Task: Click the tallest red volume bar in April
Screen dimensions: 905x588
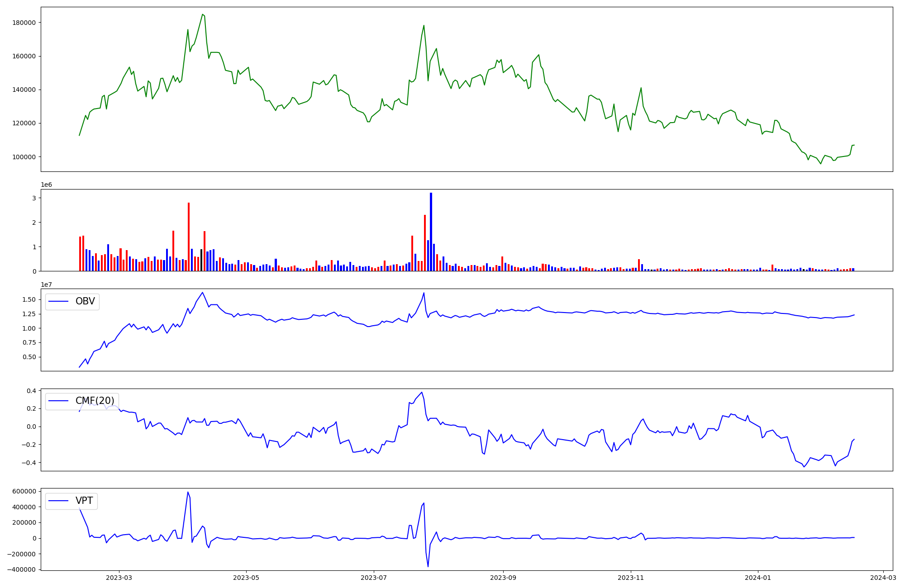Action: tap(189, 237)
